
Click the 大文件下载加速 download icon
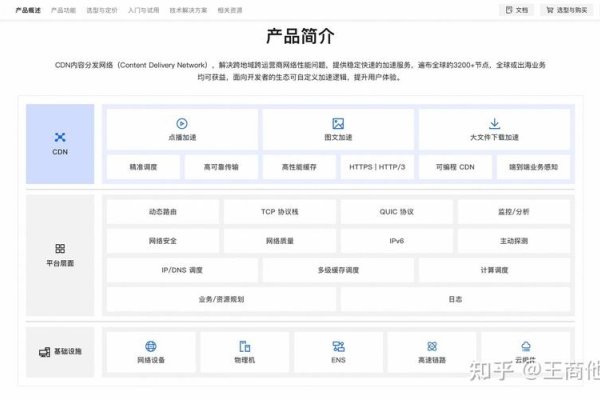point(494,124)
